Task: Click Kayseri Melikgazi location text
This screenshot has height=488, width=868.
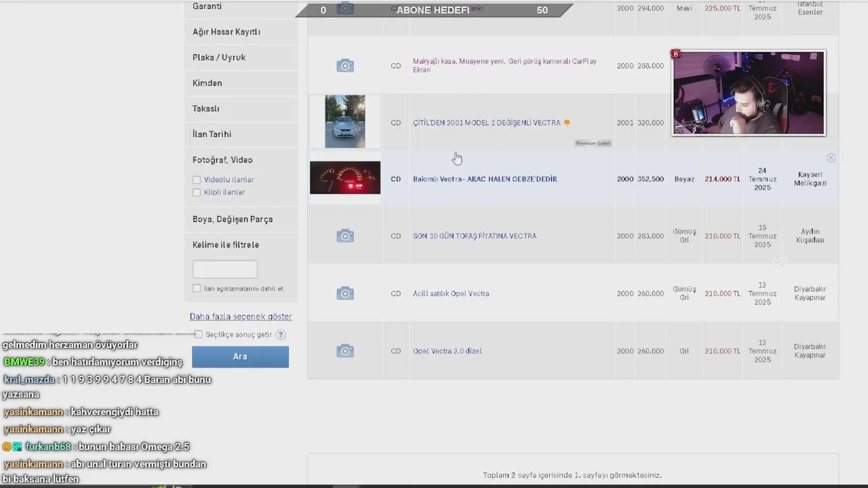Action: pos(810,179)
